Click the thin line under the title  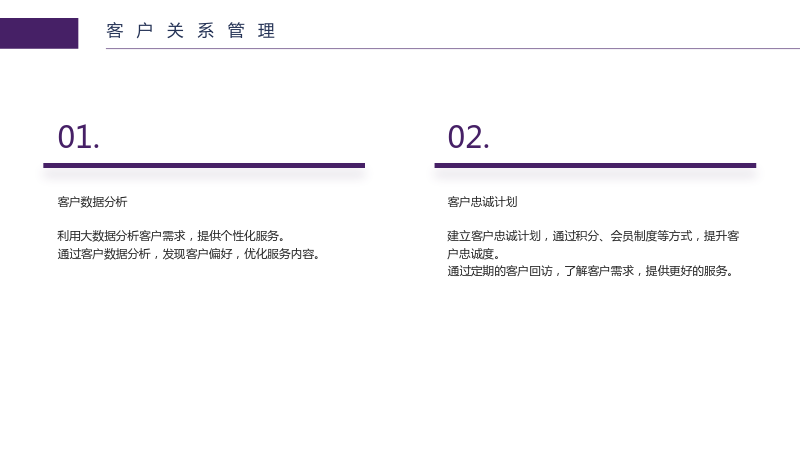click(453, 48)
